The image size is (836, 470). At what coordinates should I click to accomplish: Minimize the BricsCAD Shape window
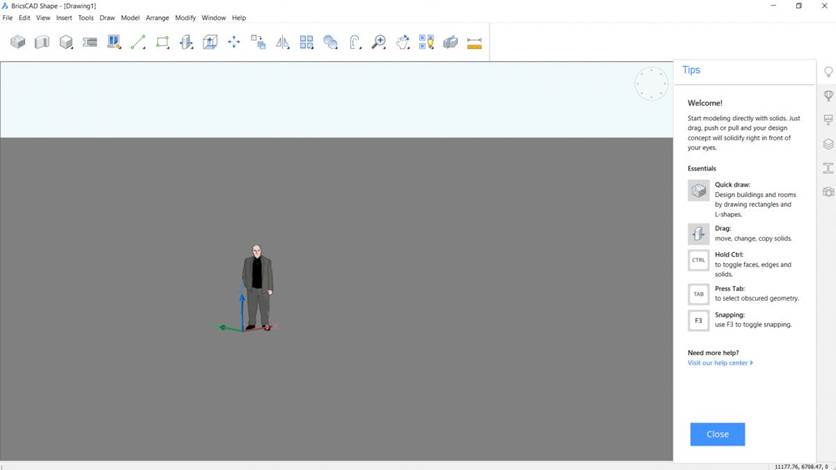[773, 6]
